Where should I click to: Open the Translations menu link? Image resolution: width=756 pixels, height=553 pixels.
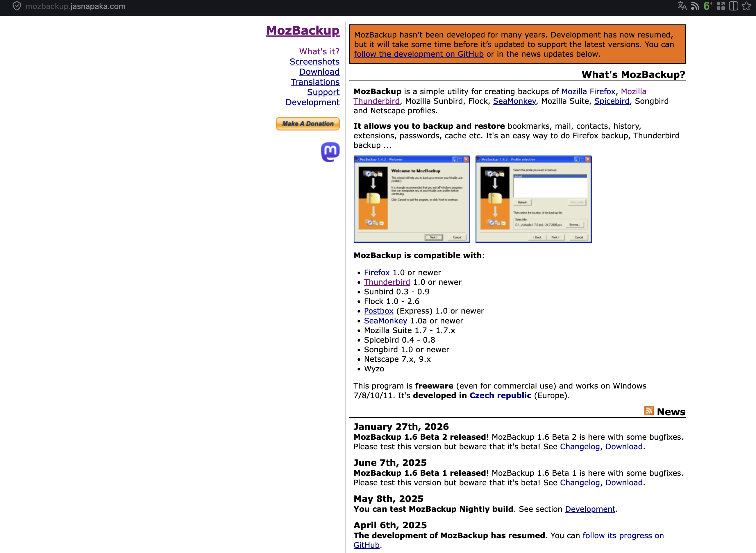315,82
